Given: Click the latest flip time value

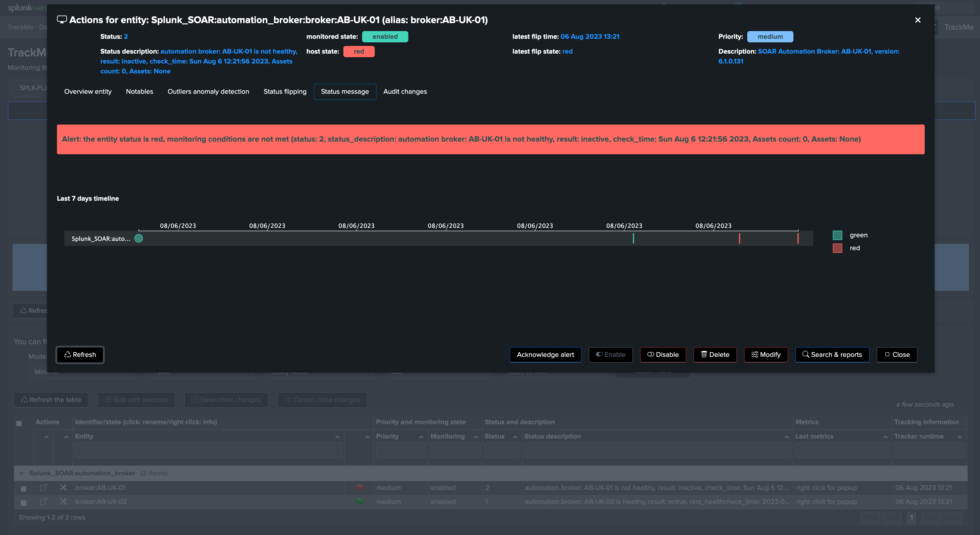Looking at the screenshot, I should point(590,37).
